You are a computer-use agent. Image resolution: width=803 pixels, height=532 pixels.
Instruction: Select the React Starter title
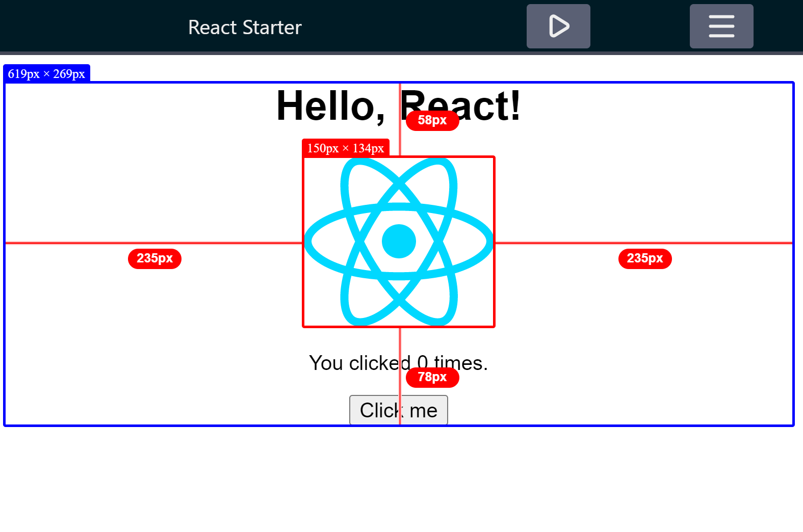[x=245, y=28]
